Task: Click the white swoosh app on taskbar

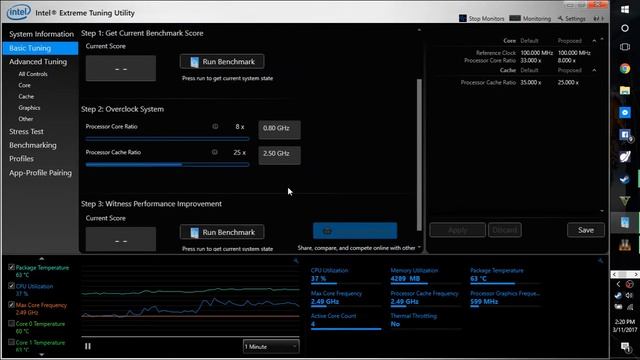Action: point(625,157)
